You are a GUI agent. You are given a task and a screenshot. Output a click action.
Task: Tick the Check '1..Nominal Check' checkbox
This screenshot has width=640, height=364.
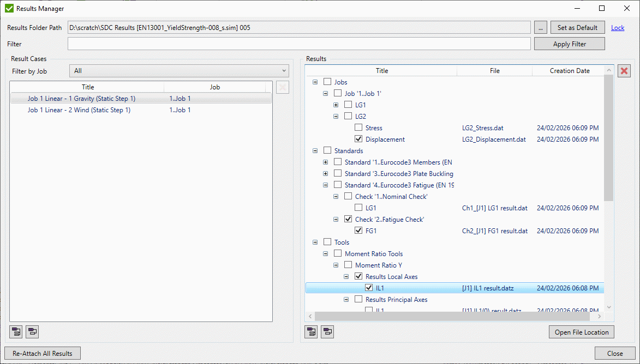tap(348, 196)
